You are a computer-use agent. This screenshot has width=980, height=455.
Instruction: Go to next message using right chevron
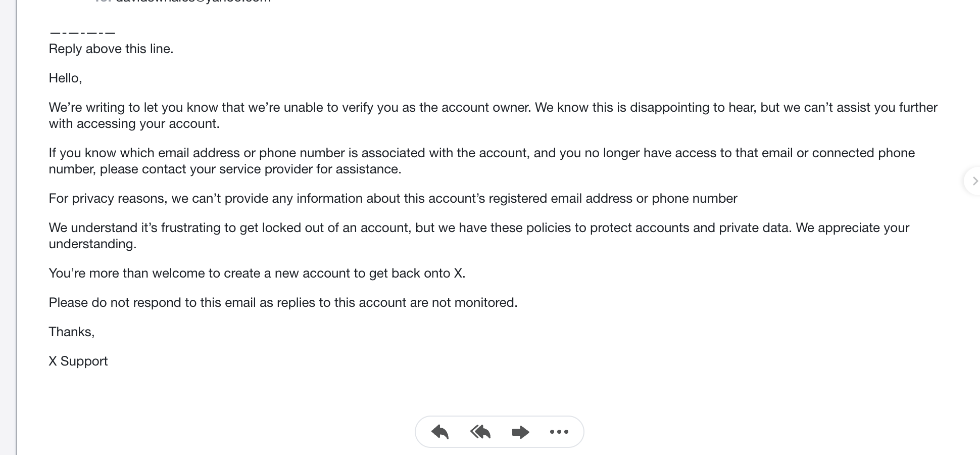[975, 181]
